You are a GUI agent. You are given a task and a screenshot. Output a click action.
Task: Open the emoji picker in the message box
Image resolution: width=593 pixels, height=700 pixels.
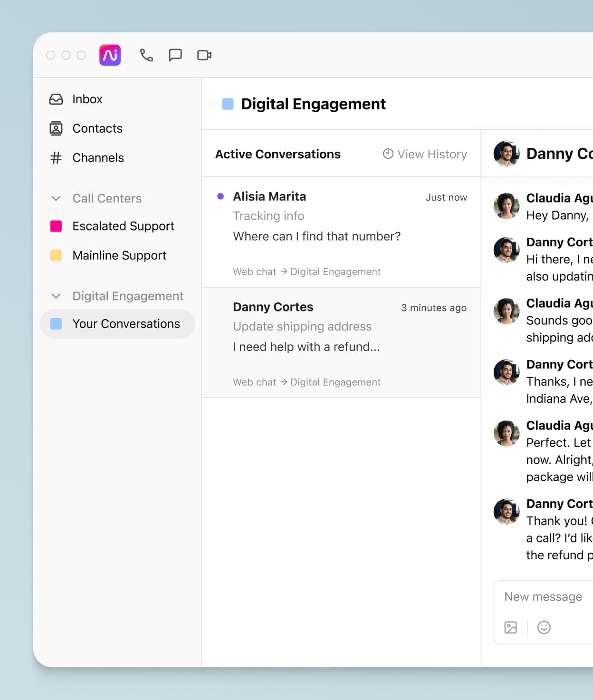544,627
